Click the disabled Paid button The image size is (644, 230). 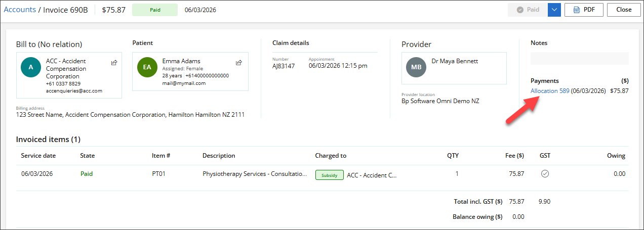528,10
